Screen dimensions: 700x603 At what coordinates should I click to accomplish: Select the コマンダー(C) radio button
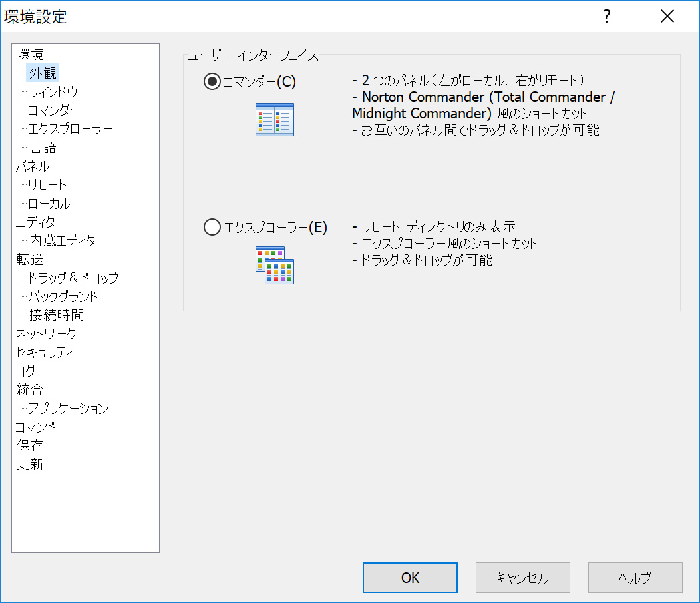pyautogui.click(x=212, y=81)
